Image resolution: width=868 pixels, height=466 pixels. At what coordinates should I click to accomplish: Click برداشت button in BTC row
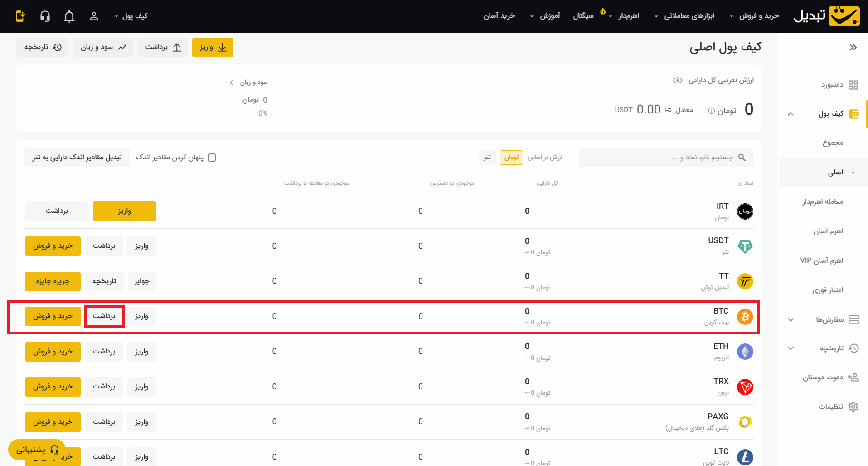104,316
